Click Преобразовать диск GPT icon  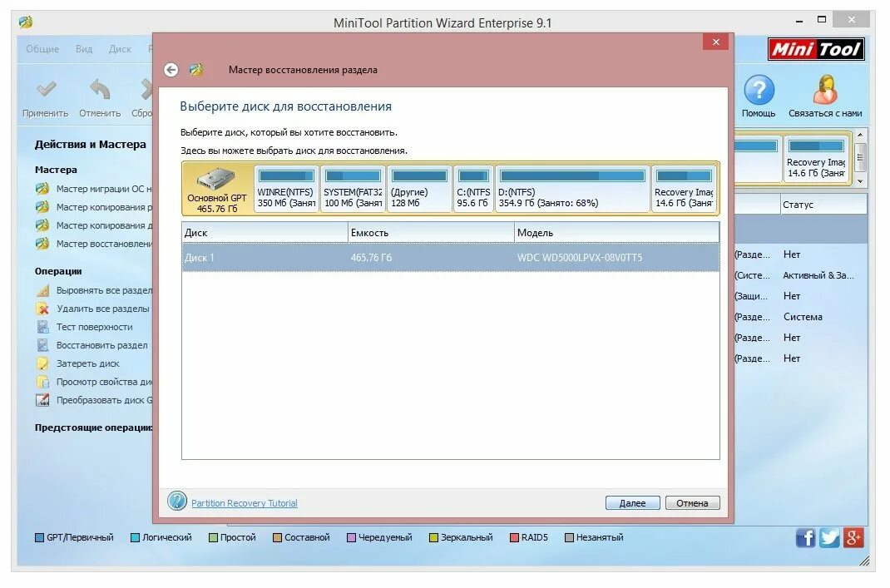pyautogui.click(x=42, y=400)
